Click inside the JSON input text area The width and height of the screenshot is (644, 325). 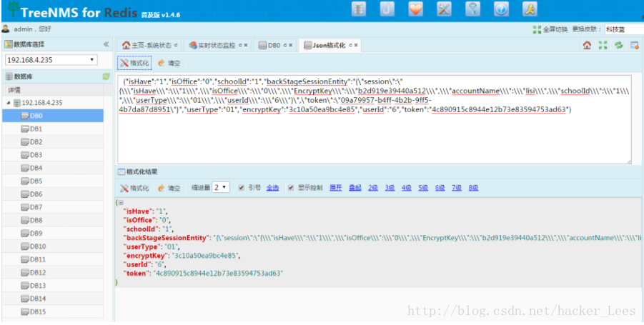pyautogui.click(x=375, y=120)
